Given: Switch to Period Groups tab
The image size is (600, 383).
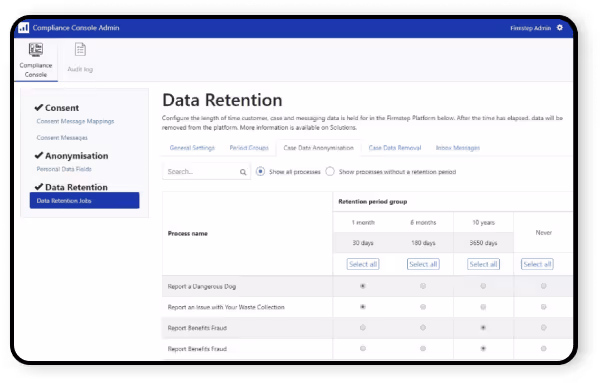Looking at the screenshot, I should point(249,148).
